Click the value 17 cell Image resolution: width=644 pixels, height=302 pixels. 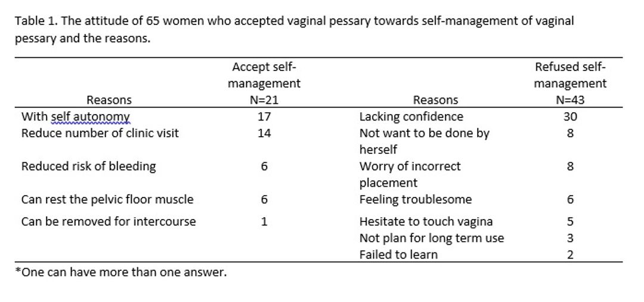click(x=264, y=117)
